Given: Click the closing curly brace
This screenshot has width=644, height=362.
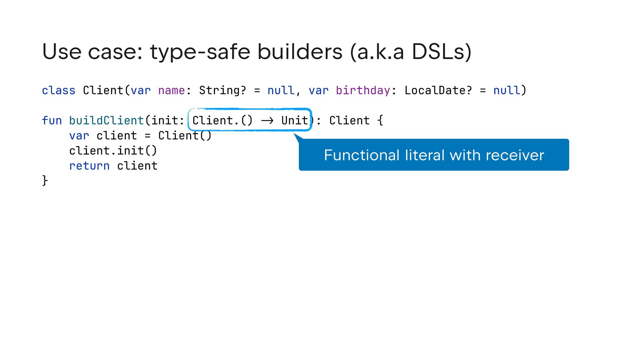Looking at the screenshot, I should coord(45,180).
